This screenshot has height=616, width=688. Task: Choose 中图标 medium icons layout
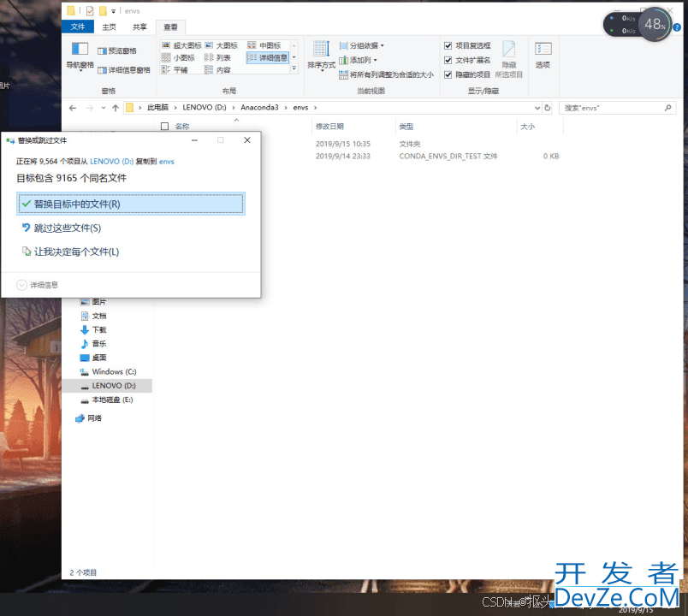pos(264,45)
